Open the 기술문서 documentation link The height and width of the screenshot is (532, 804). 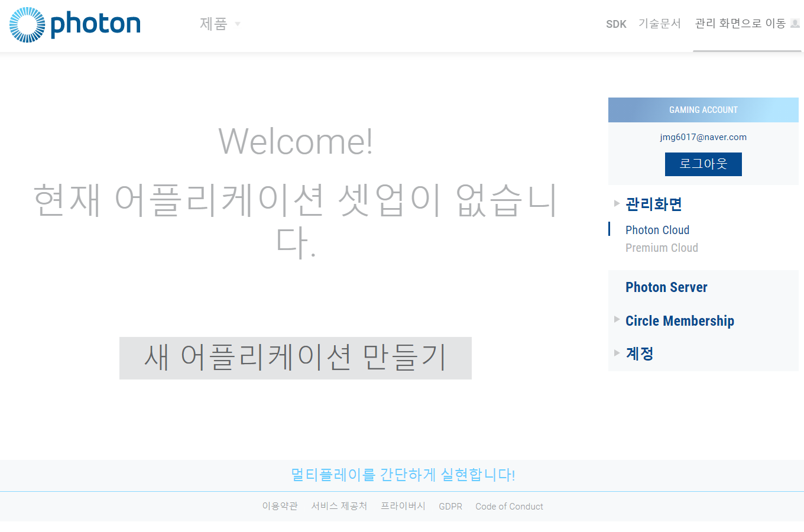pos(660,24)
